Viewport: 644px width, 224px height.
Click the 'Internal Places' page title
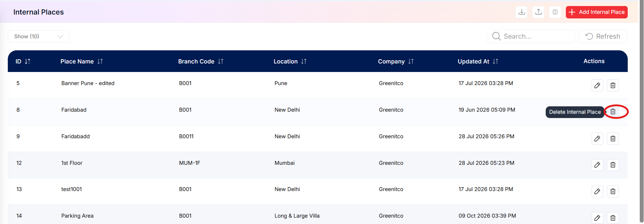pos(39,12)
